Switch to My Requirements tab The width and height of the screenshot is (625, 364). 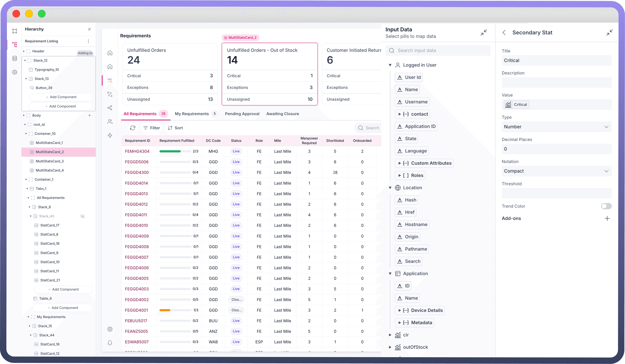pyautogui.click(x=192, y=114)
